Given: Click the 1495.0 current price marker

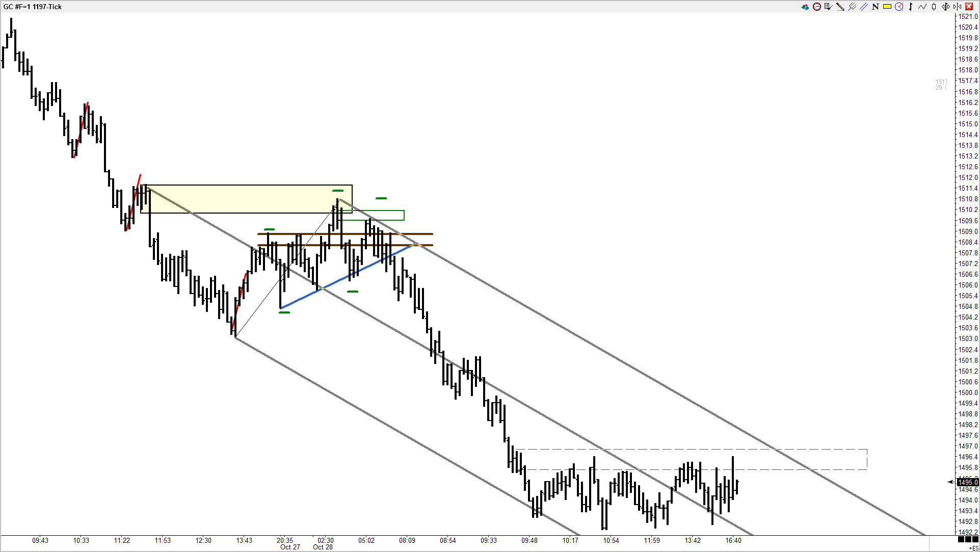Looking at the screenshot, I should click(x=968, y=482).
